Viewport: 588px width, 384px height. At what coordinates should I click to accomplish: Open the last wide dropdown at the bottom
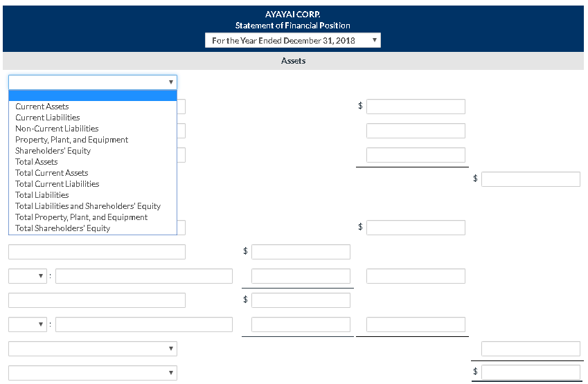tap(93, 373)
